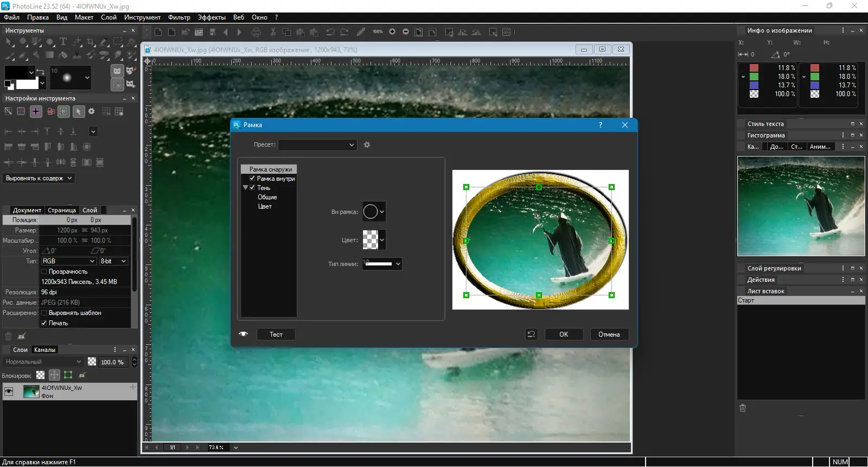Click the Undo arrow in toolbar
868x467 pixels.
[330, 32]
